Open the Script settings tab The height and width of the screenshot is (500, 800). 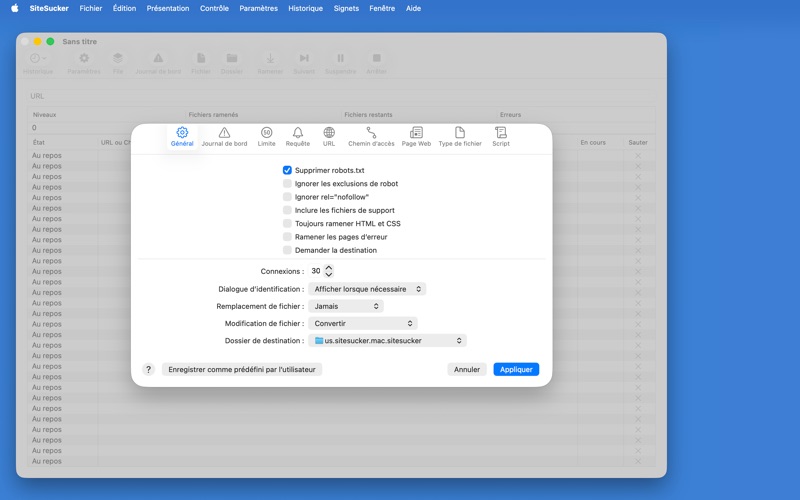pos(501,137)
